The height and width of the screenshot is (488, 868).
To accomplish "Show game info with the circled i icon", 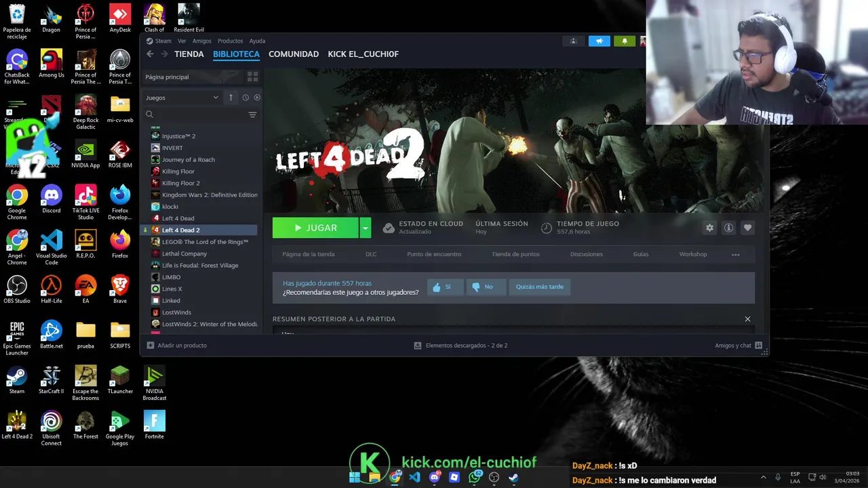I will click(x=728, y=228).
